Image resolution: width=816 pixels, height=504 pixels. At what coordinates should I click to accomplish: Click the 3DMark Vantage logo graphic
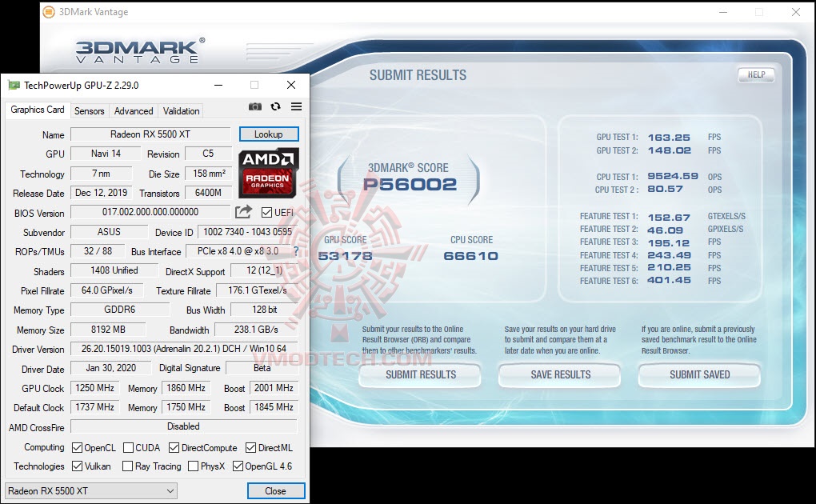140,52
